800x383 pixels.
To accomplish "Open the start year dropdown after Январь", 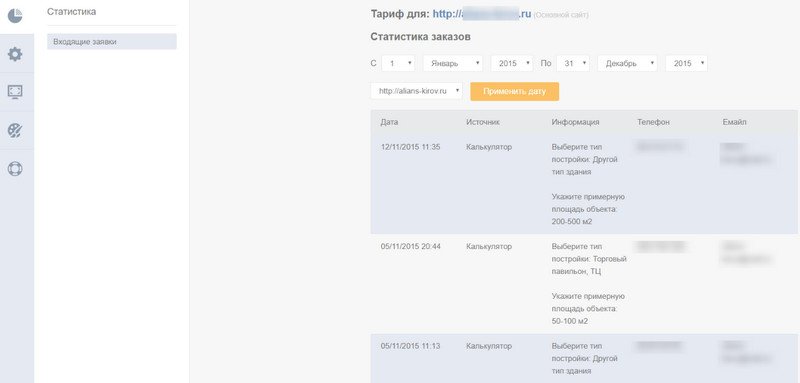I will pyautogui.click(x=512, y=63).
